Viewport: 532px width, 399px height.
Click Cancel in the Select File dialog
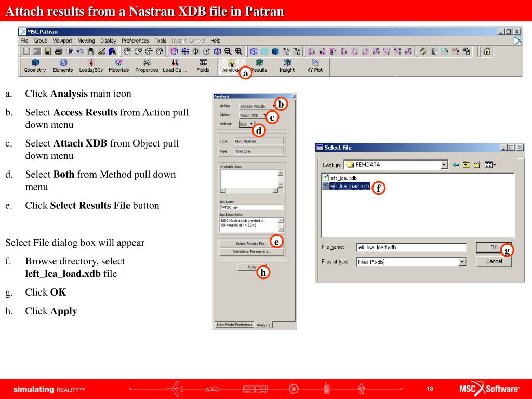[x=494, y=261]
